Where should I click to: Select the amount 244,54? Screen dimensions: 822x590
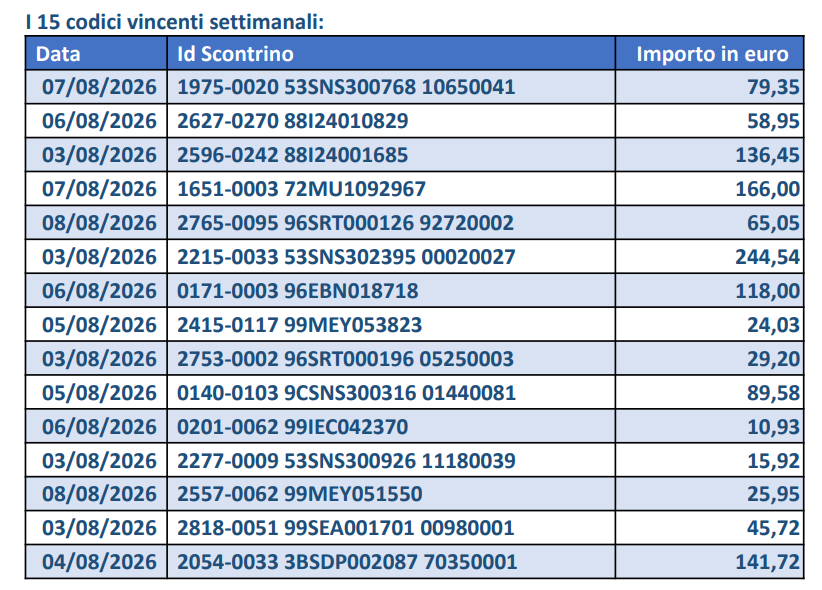point(767,257)
